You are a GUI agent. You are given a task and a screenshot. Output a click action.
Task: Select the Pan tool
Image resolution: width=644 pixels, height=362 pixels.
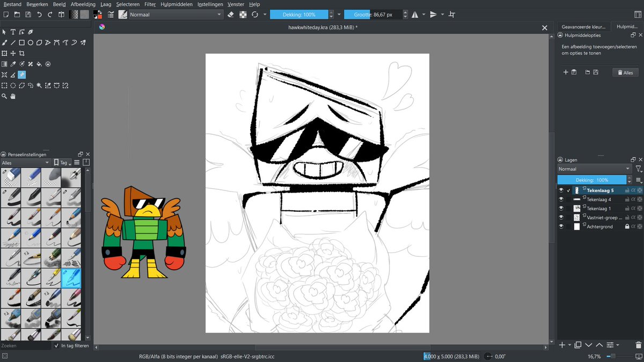(13, 95)
